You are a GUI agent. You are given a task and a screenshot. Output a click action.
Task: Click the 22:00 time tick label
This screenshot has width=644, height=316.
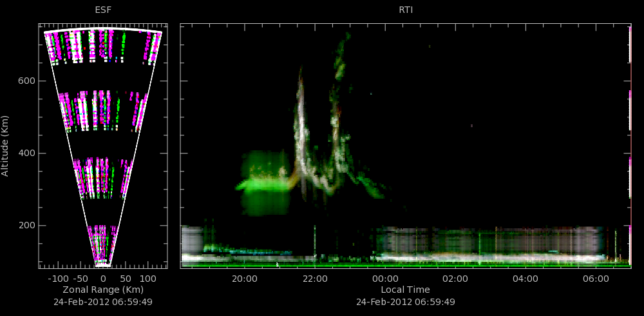point(315,279)
